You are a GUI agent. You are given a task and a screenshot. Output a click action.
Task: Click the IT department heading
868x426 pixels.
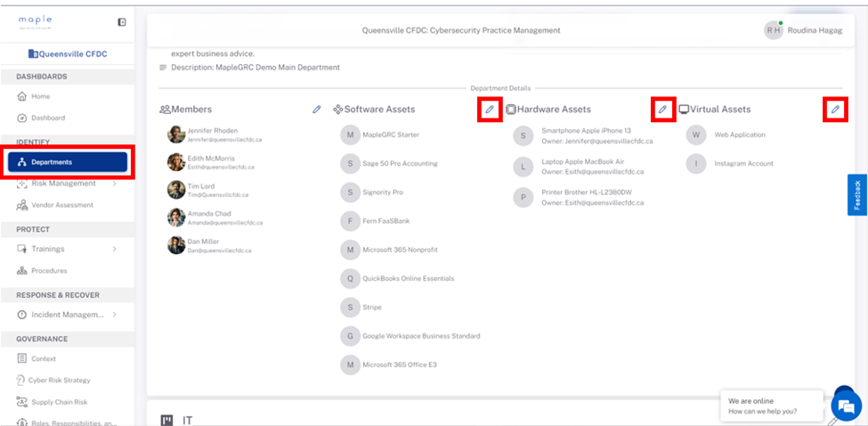(188, 420)
